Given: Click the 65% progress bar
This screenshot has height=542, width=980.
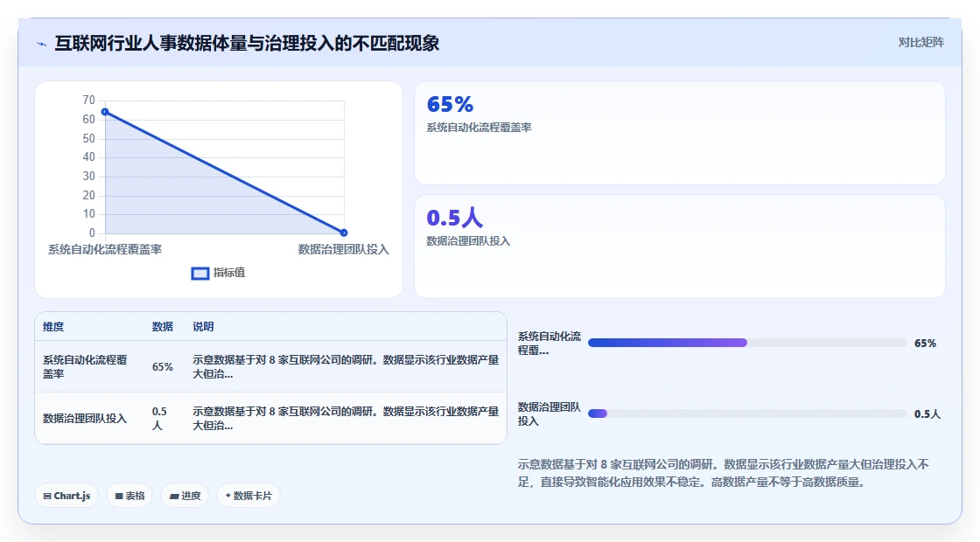Looking at the screenshot, I should 747,343.
